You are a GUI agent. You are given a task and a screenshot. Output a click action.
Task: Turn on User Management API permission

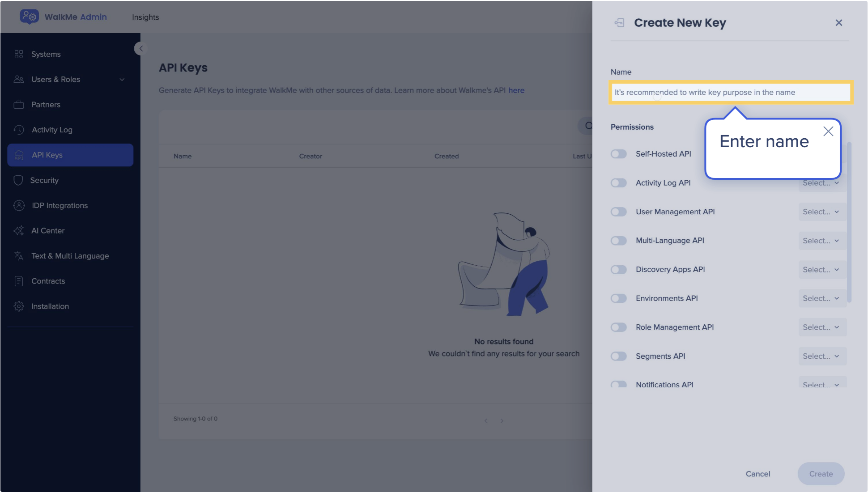(x=619, y=212)
